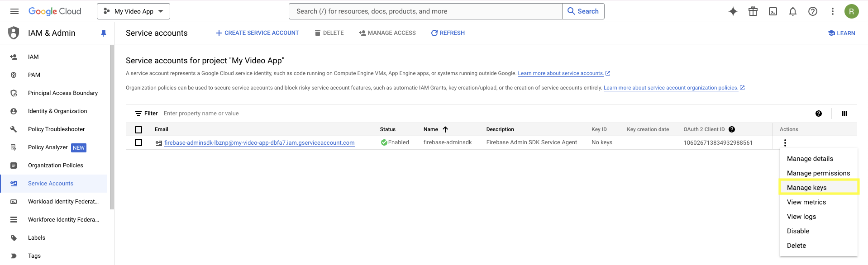Click Create Service Account
The height and width of the screenshot is (265, 868).
click(257, 33)
